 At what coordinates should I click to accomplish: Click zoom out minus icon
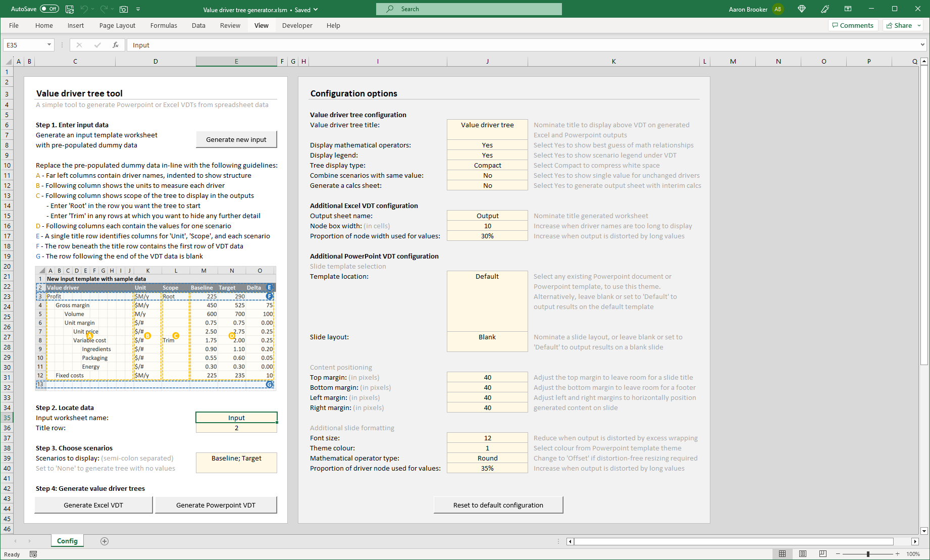click(839, 554)
